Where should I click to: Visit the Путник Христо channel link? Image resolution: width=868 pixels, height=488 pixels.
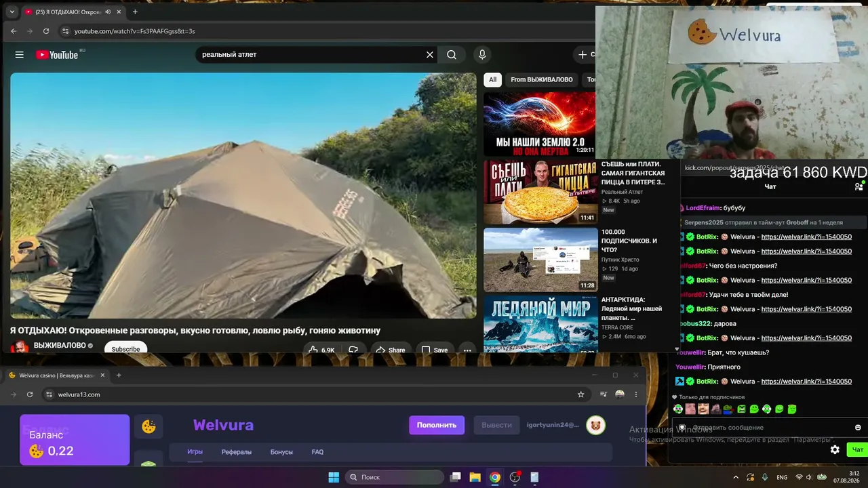620,260
